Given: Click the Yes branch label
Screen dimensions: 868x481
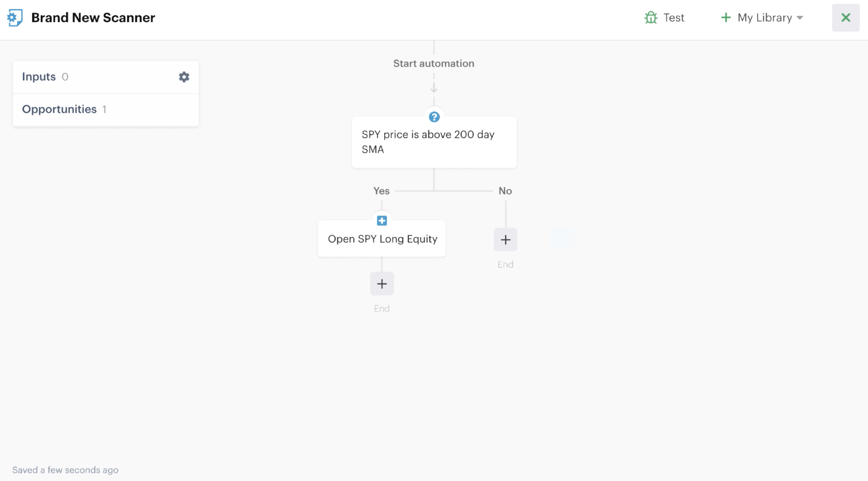Looking at the screenshot, I should pyautogui.click(x=382, y=191).
